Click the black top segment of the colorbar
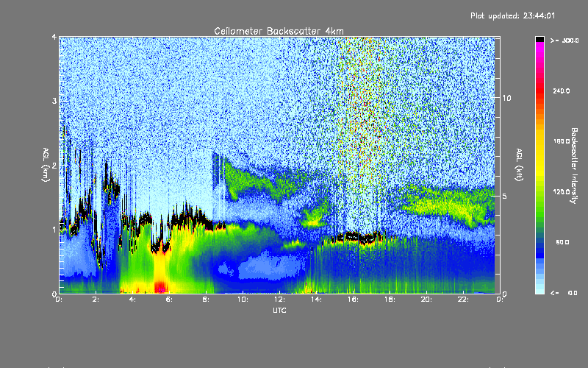This screenshot has width=588, height=368. 539,39
